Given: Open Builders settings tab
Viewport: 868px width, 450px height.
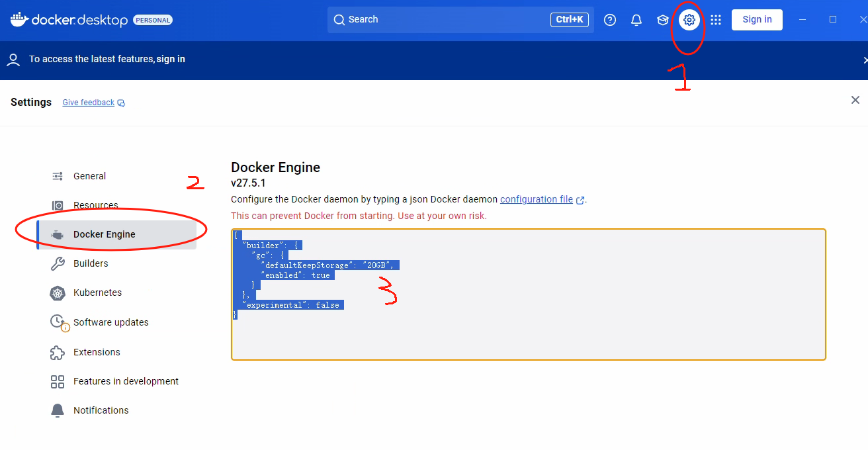Looking at the screenshot, I should pyautogui.click(x=116, y=263).
